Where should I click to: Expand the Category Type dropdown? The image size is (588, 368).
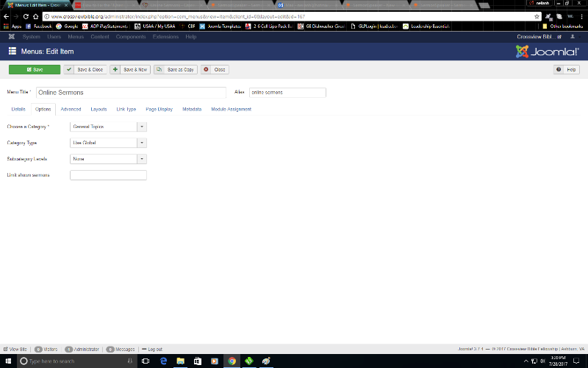(108, 143)
